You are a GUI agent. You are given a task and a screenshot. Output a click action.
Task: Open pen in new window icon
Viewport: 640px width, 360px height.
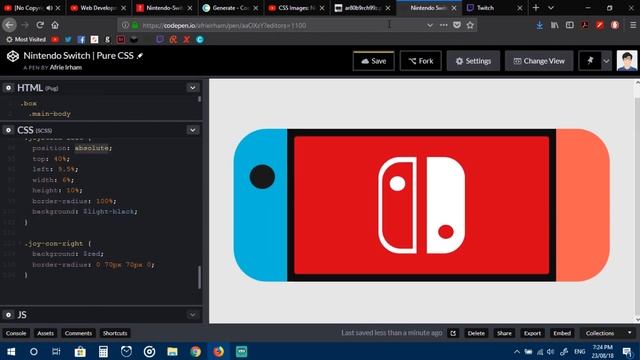453,333
